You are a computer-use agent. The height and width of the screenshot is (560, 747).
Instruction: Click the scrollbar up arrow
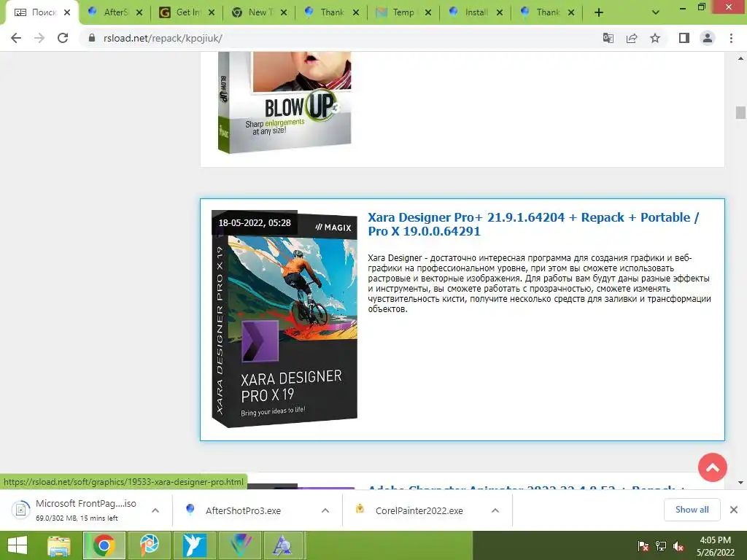coord(740,58)
